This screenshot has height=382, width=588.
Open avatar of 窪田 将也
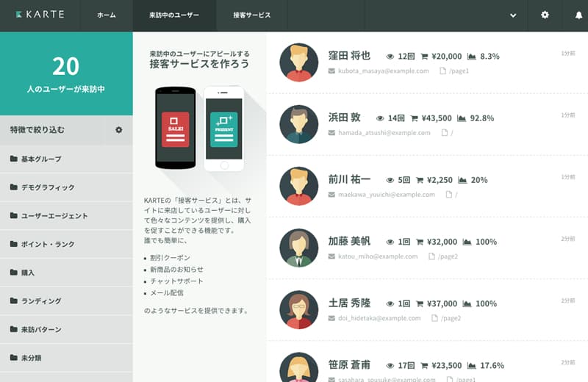coord(299,62)
